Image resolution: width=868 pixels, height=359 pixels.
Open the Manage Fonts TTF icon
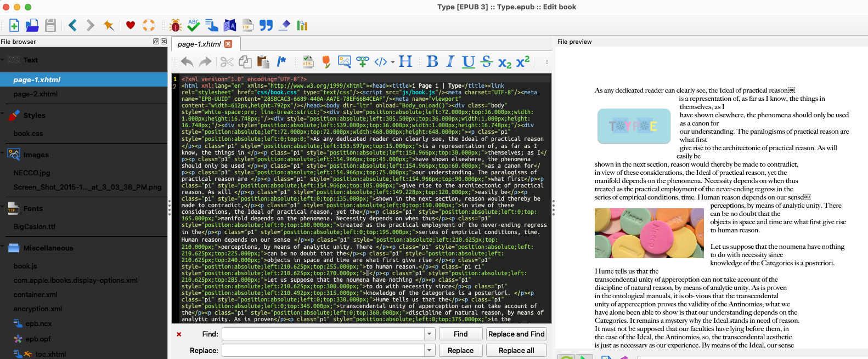click(x=247, y=25)
